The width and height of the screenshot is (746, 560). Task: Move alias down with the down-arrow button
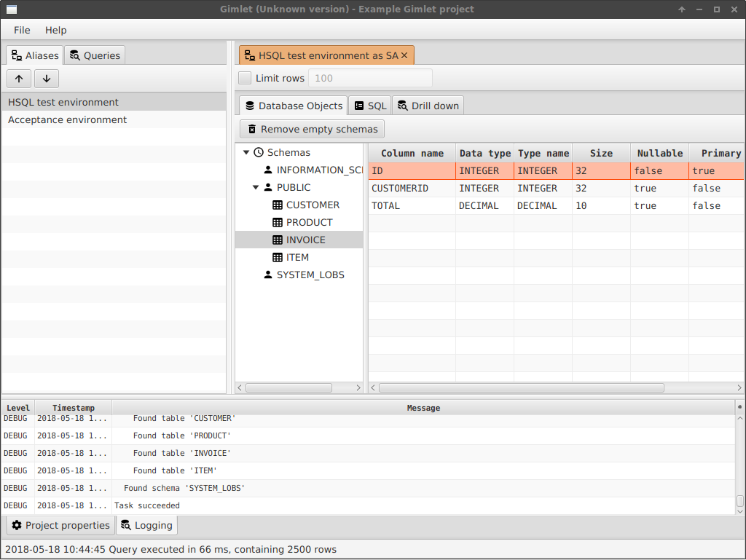pos(47,79)
